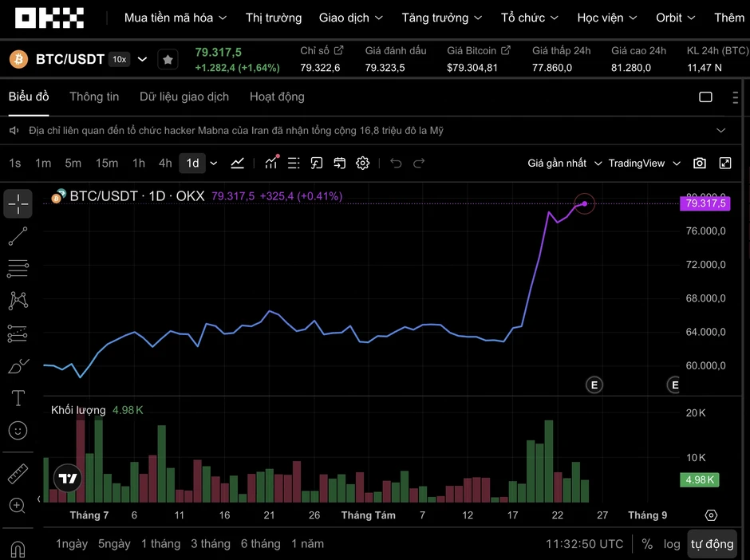Switch to Dữ liệu giao dịch tab

[184, 97]
